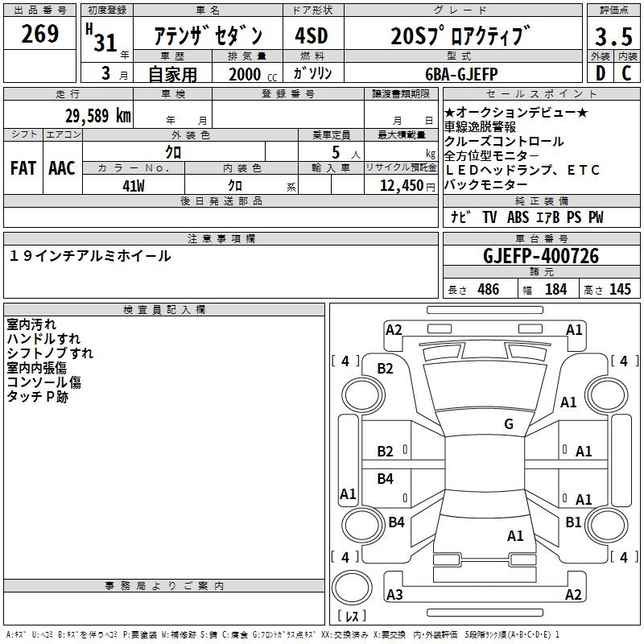
Task: Select エアB in genuine equipment
Action: tap(547, 217)
